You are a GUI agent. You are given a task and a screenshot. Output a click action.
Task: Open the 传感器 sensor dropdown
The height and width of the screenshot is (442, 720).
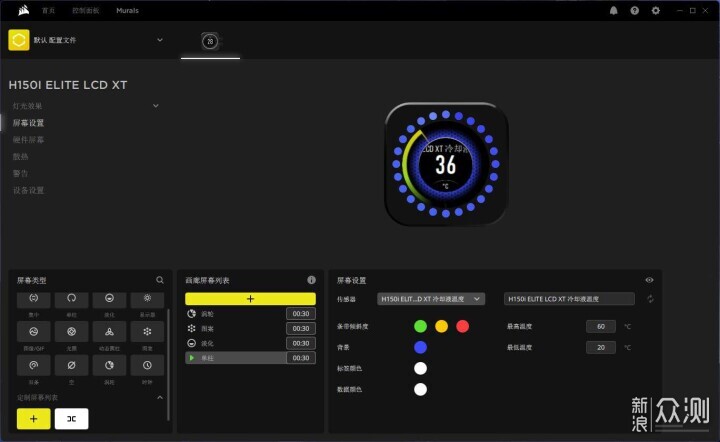[431, 299]
